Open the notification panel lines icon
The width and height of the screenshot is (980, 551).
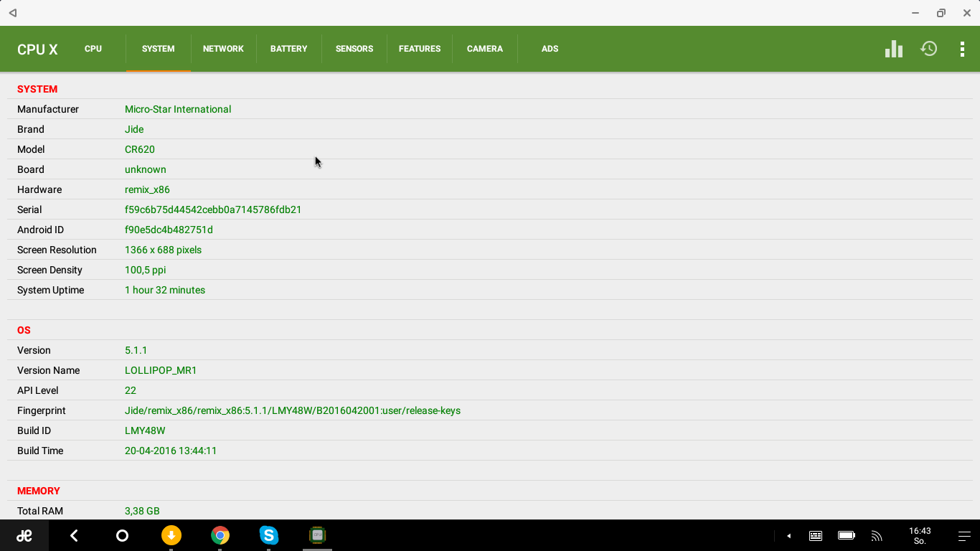(x=964, y=536)
